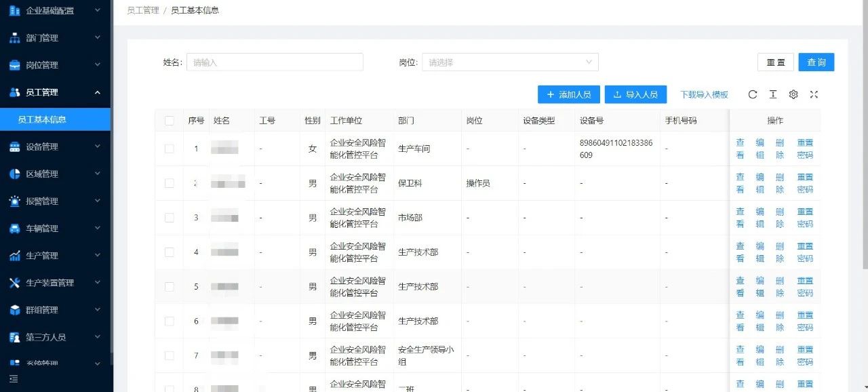Select 员工基本信息 in the sidebar
This screenshot has width=868, height=392.
42,119
